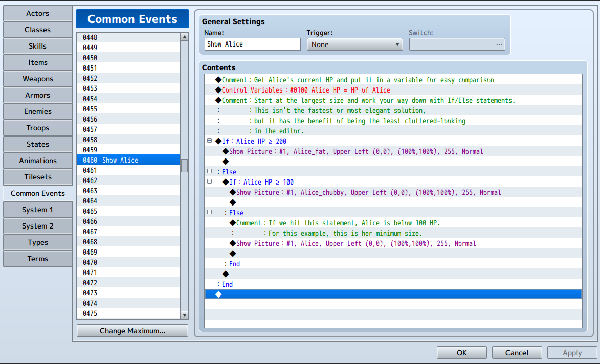This screenshot has width=600, height=364.
Task: Click the event list scroll down arrow
Action: pos(185,315)
